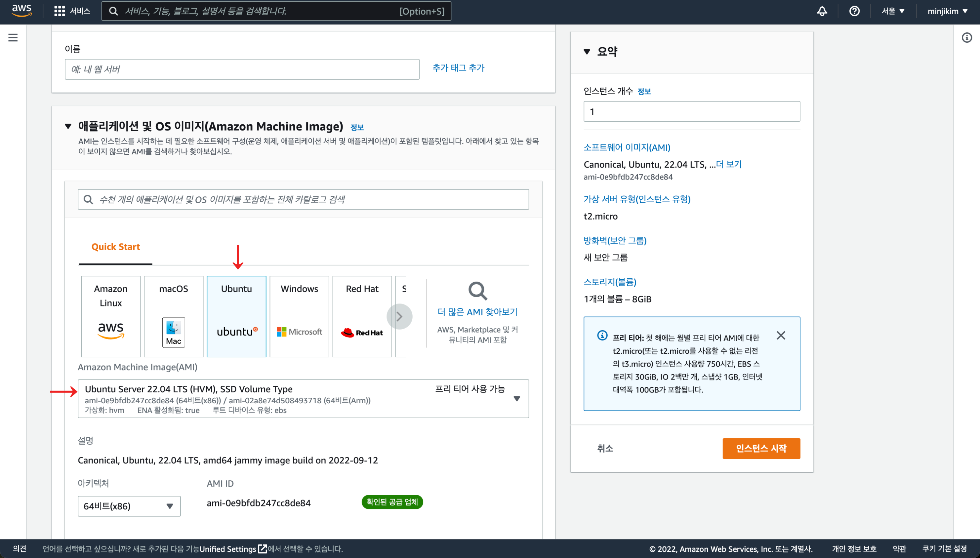Screen dimensions: 980x558
Task: Select the Amazon Linux AMI tile
Action: (x=110, y=316)
